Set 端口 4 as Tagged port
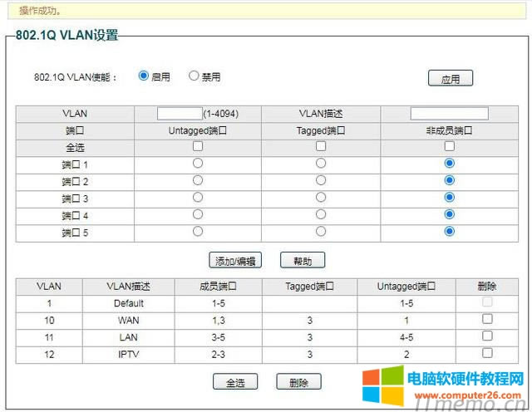 tap(321, 214)
